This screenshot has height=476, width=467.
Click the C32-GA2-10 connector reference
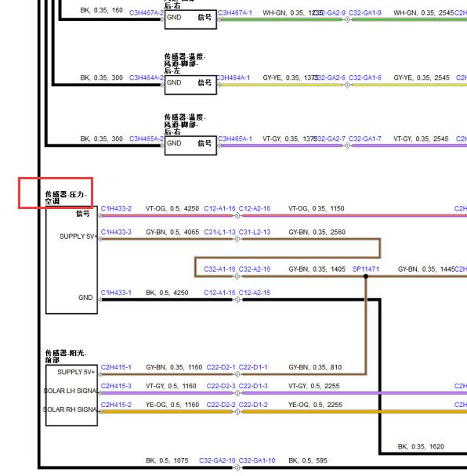[x=217, y=461]
